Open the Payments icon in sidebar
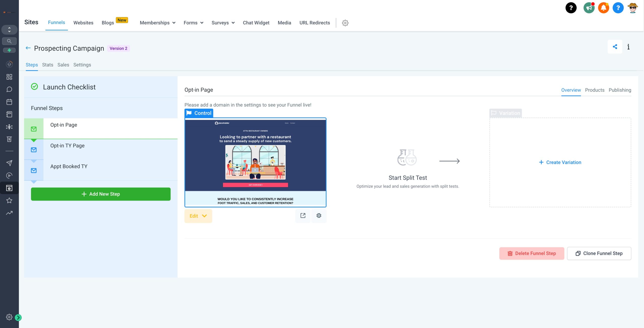 pyautogui.click(x=9, y=139)
